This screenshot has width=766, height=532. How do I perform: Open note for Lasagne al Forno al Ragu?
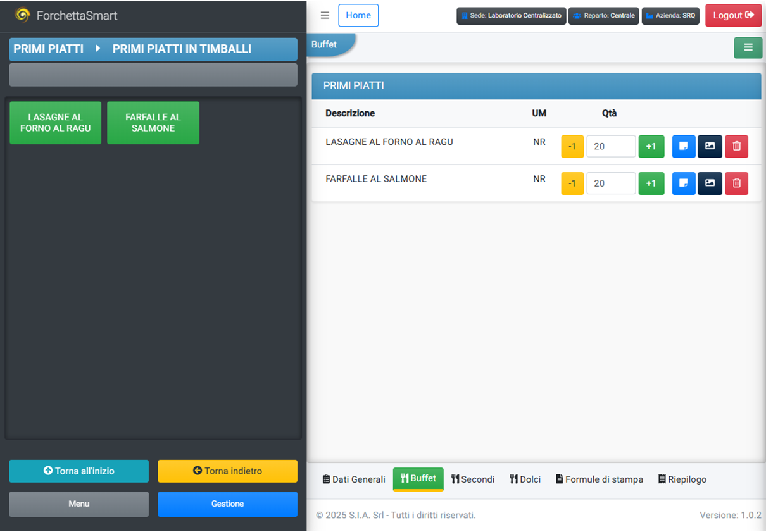(x=684, y=146)
